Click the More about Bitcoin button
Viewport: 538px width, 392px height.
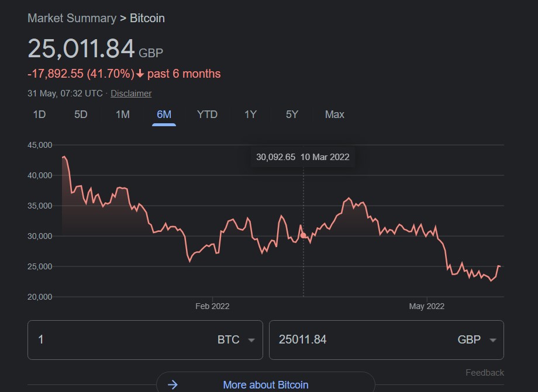[x=265, y=384]
